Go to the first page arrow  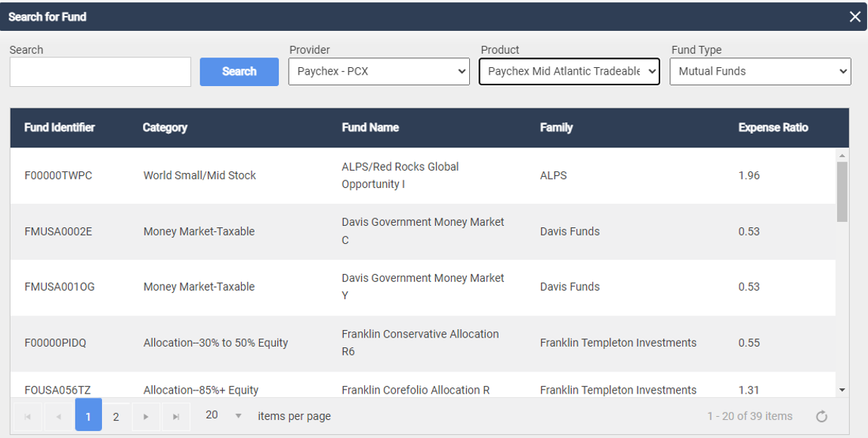(x=28, y=417)
